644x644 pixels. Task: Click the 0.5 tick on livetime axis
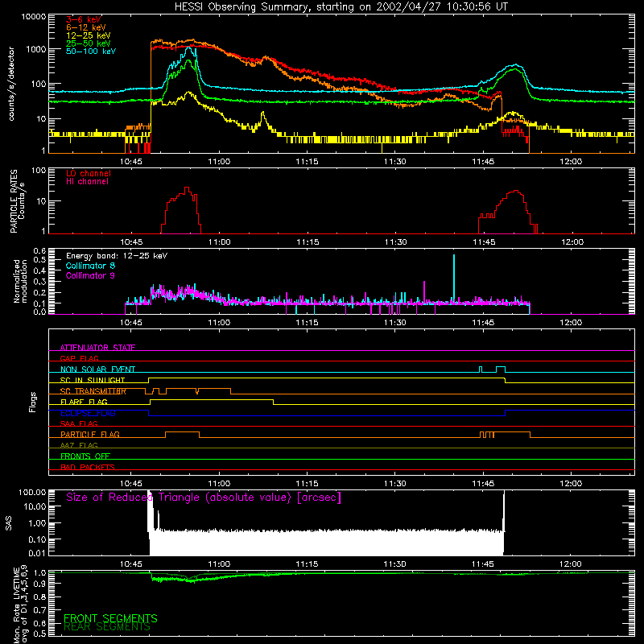tap(39, 634)
